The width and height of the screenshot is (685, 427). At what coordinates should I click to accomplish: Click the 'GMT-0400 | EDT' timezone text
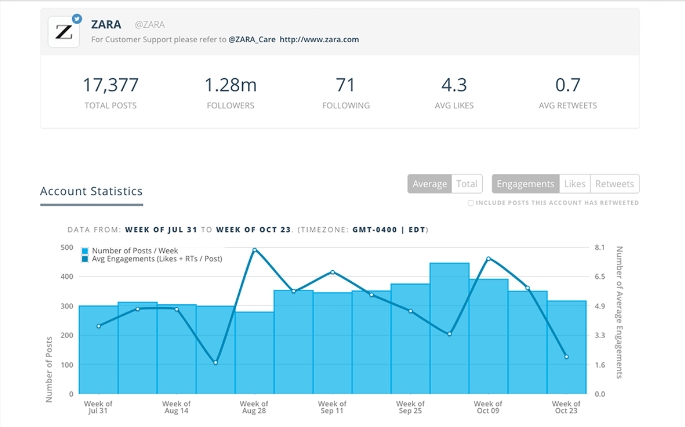click(x=389, y=230)
